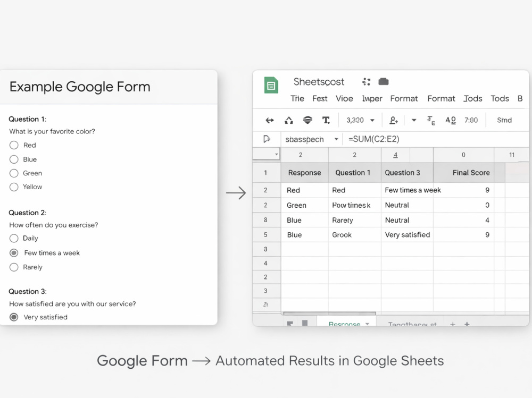This screenshot has width=532, height=398.
Task: Select the Response header cell
Action: tap(304, 173)
